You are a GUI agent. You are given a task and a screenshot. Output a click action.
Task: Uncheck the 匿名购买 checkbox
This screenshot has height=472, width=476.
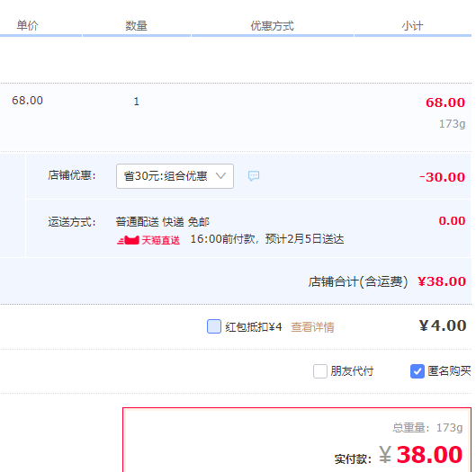click(x=418, y=371)
